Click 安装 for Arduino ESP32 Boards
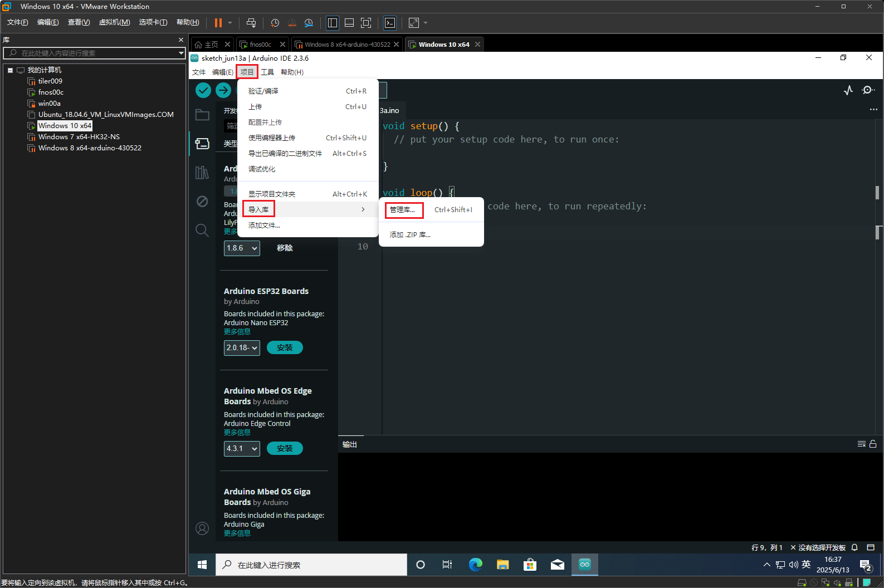The image size is (884, 588). (x=285, y=347)
